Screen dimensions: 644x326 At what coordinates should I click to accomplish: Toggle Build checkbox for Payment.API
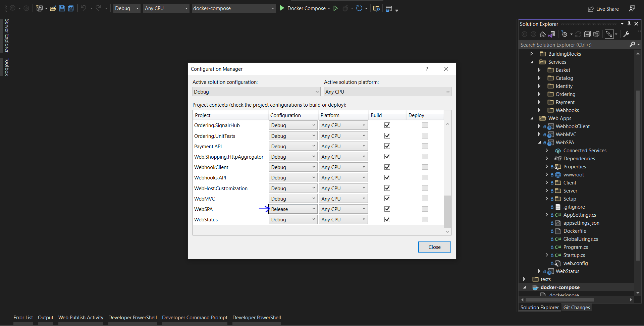(387, 146)
